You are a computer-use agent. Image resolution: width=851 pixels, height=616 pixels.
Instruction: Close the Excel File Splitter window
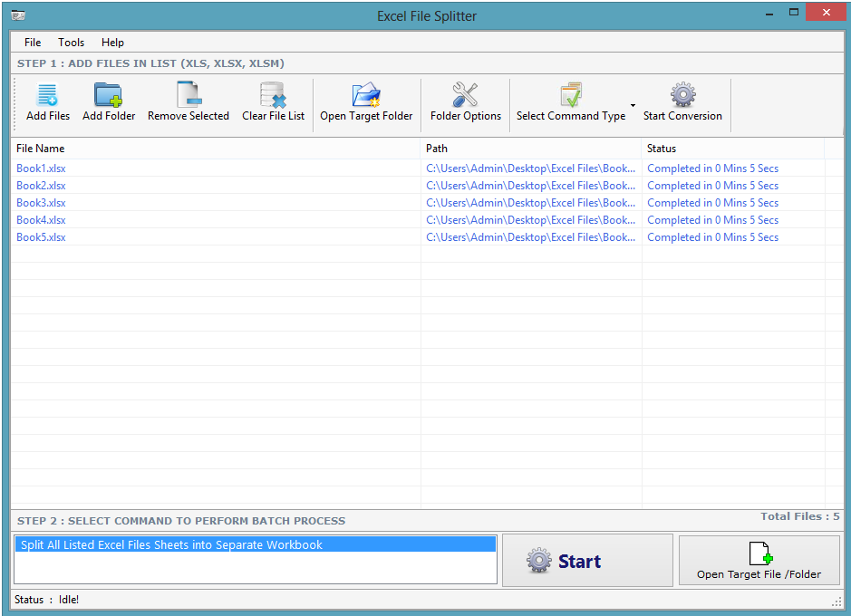826,12
